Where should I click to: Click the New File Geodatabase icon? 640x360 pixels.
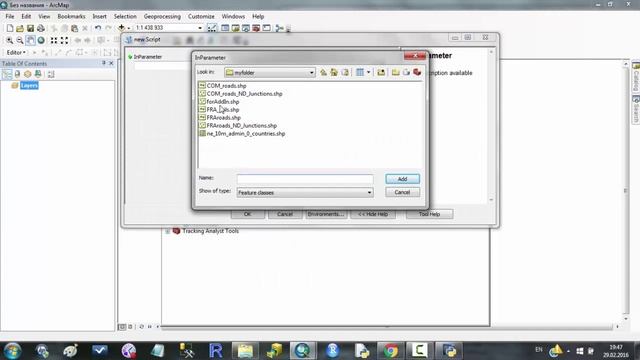[406, 72]
